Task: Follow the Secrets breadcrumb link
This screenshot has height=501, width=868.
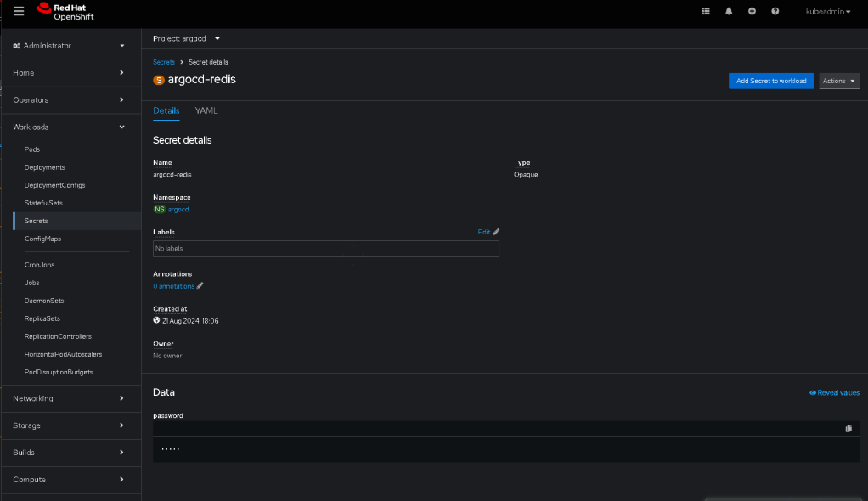Action: click(164, 62)
